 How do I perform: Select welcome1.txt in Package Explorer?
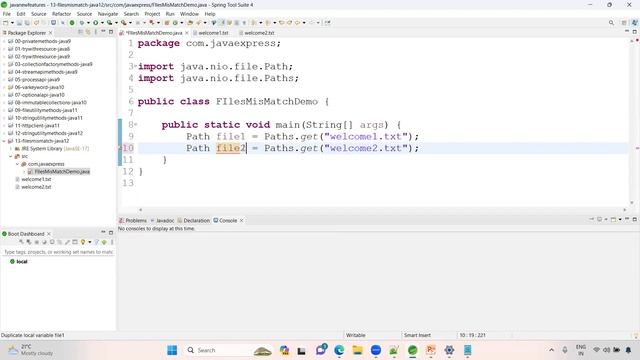click(36, 179)
